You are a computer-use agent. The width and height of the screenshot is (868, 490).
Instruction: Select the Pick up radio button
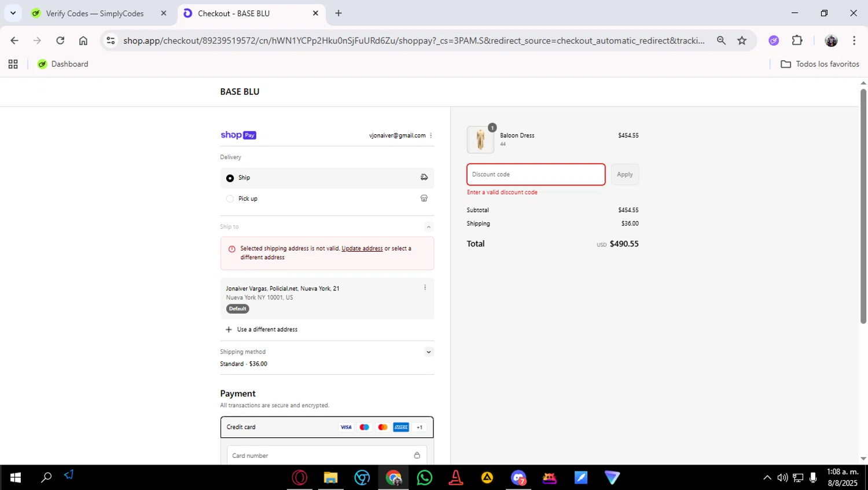(x=230, y=198)
